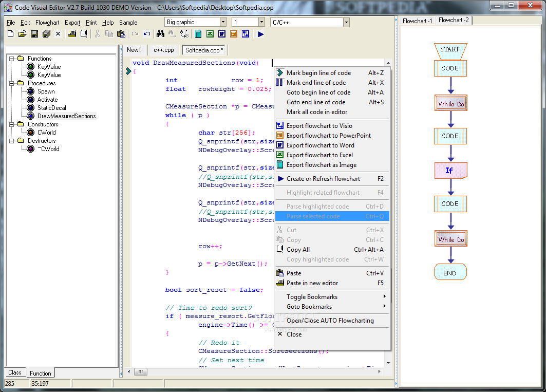Click the toolbar Export to PowerPoint icon
The width and height of the screenshot is (546, 392).
[x=234, y=34]
